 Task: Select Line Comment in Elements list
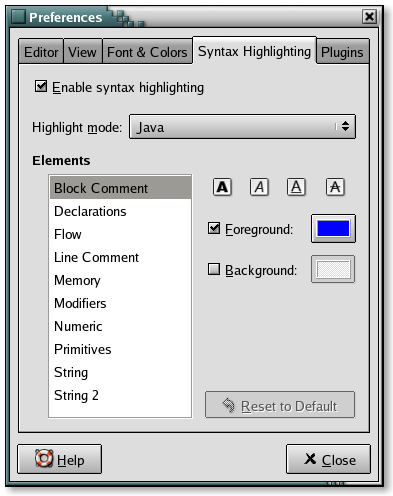pyautogui.click(x=120, y=257)
